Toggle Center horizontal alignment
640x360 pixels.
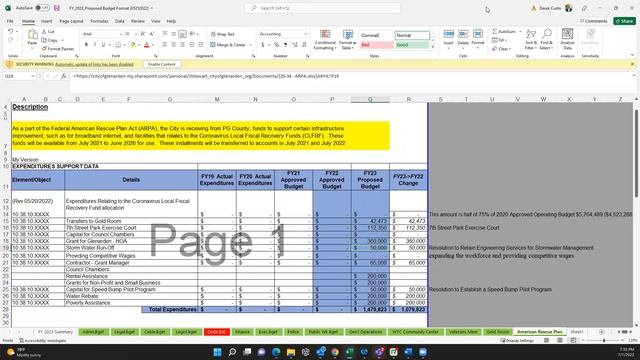(173, 44)
